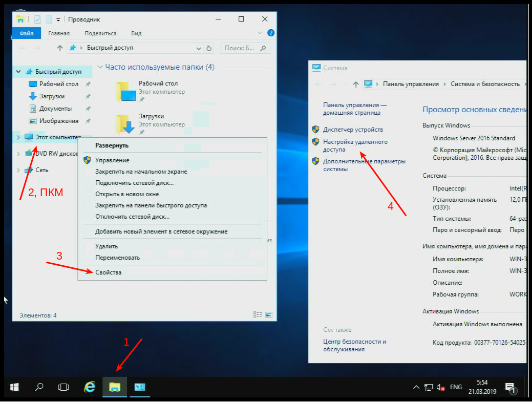Open 'Диспетчер устройств' link
Screen dimensions: 532x402
tap(353, 130)
